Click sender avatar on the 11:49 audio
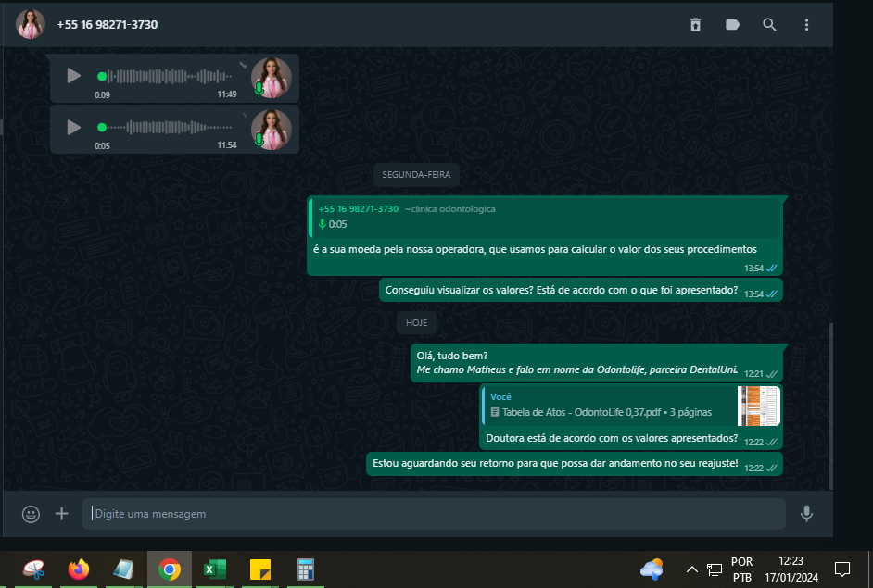The image size is (873, 588). tap(272, 78)
